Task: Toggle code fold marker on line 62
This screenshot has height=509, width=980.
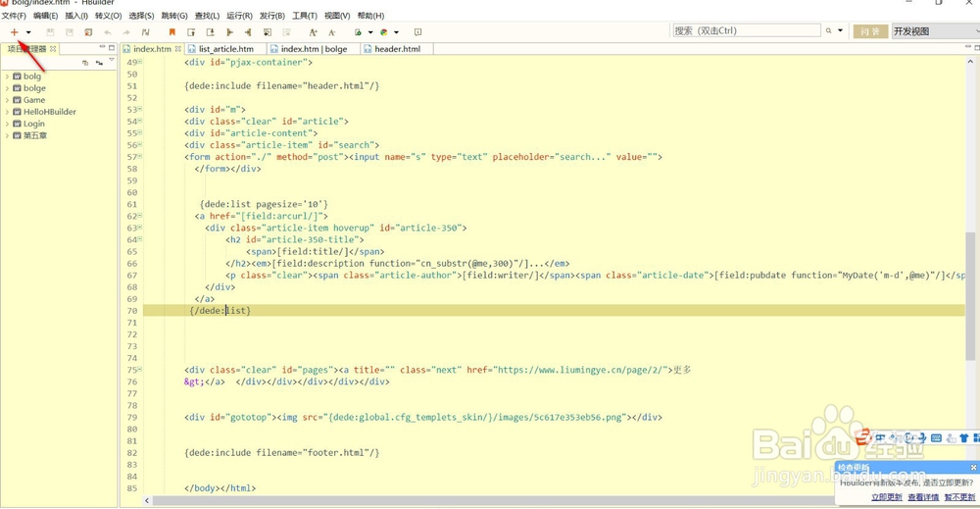Action: tap(140, 215)
